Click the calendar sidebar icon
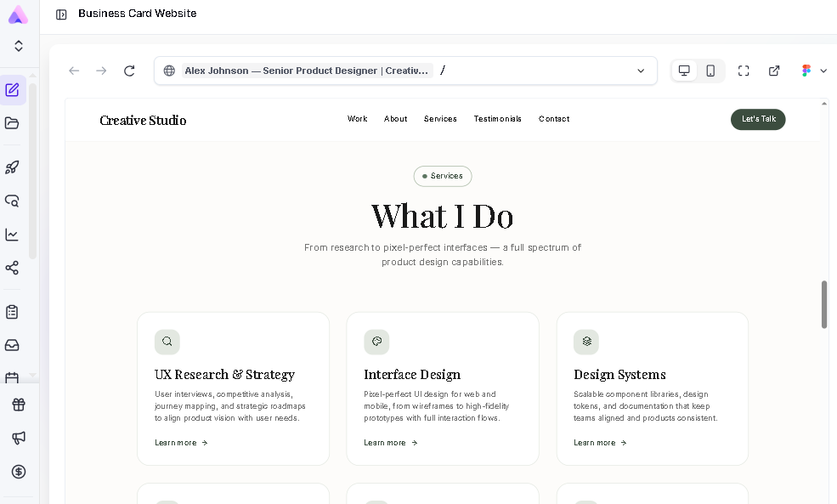The image size is (837, 504). 12,377
